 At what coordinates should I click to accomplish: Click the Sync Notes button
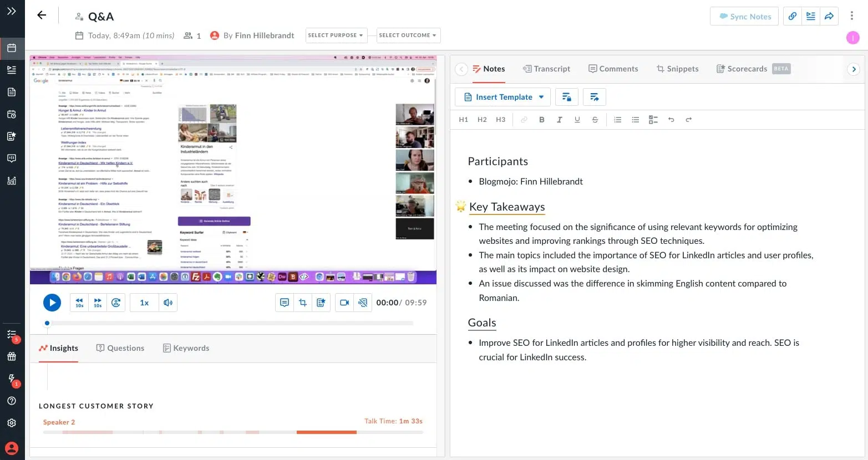pos(744,16)
